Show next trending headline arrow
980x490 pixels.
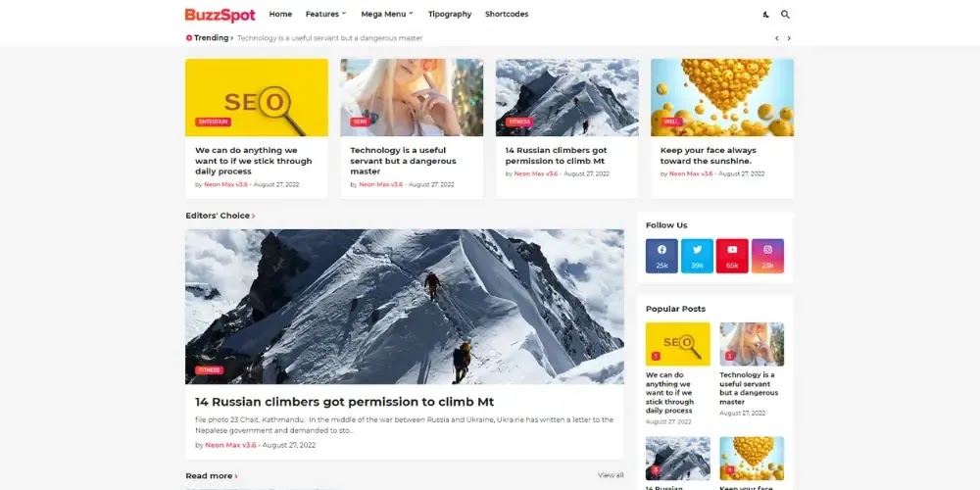pyautogui.click(x=789, y=38)
